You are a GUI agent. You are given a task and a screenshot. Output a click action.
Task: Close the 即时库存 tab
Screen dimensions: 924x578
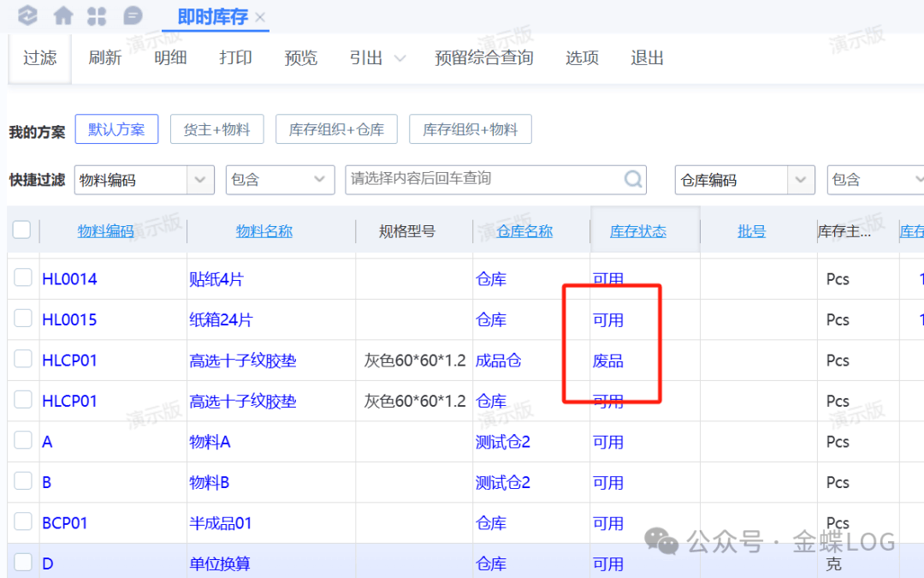click(x=260, y=18)
